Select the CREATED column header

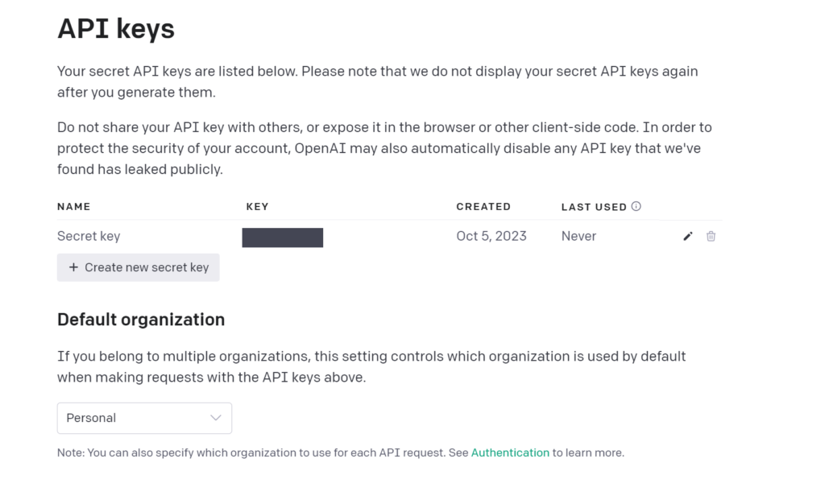pos(483,206)
